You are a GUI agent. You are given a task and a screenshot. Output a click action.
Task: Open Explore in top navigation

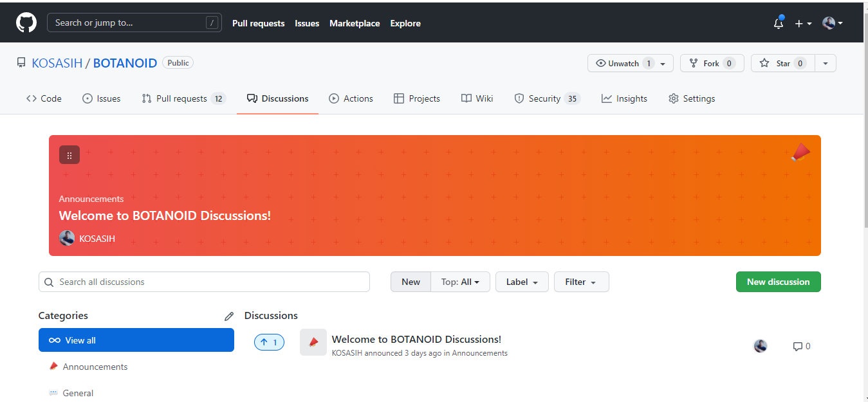(x=405, y=23)
